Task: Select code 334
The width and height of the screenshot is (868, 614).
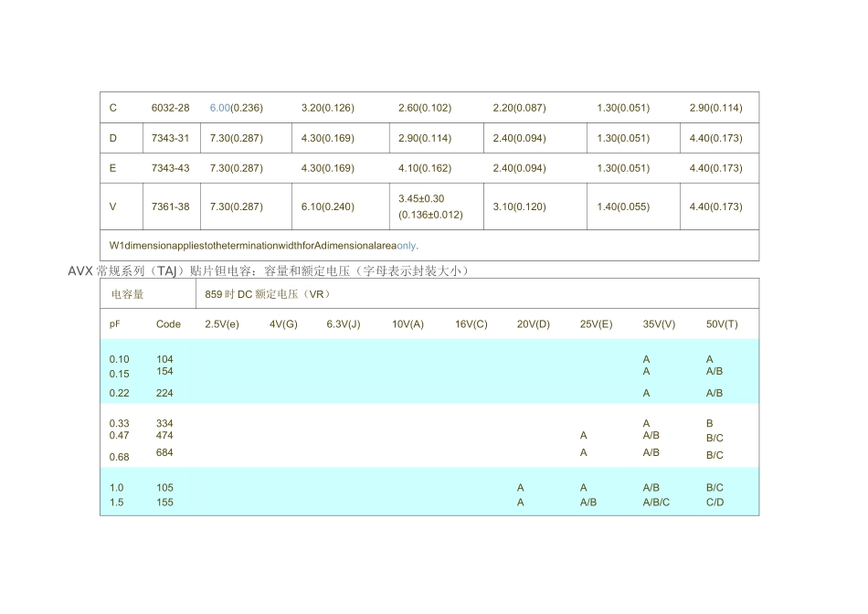Action: pos(164,424)
